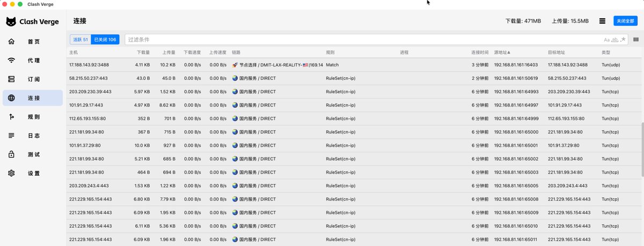Open 订阅 (Profiles) in the sidebar

pos(33,79)
